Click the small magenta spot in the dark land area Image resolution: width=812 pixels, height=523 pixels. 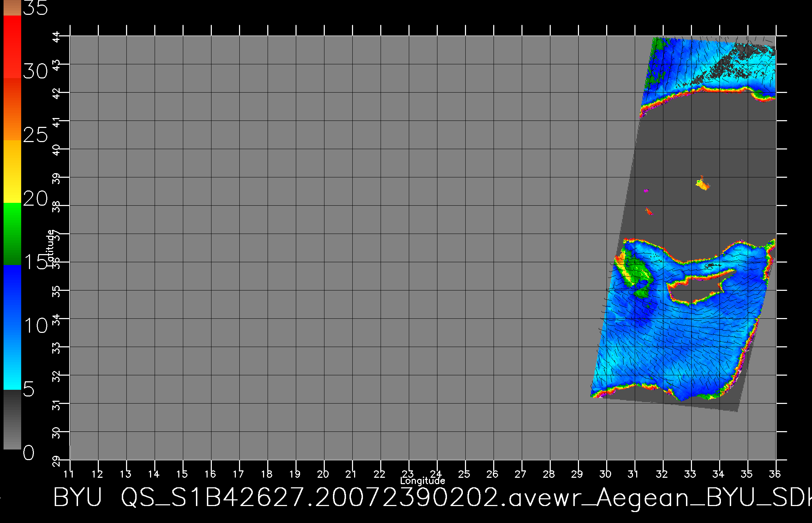click(646, 191)
